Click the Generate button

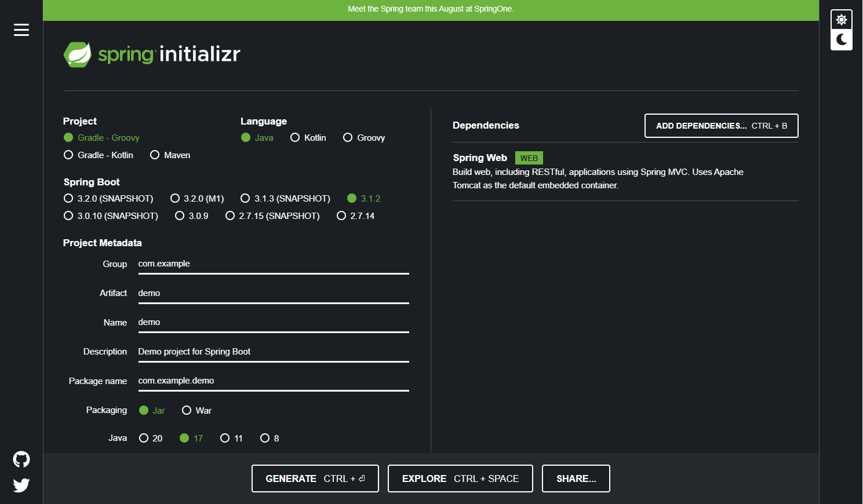(x=315, y=479)
